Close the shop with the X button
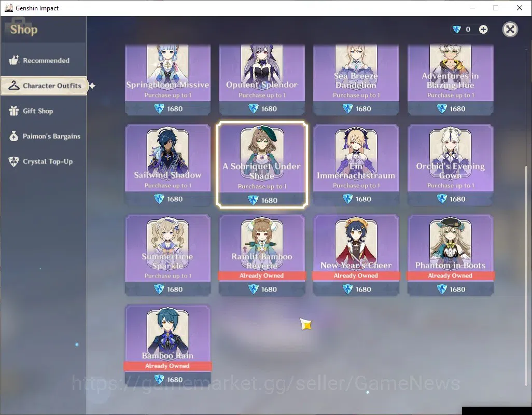 [x=510, y=30]
